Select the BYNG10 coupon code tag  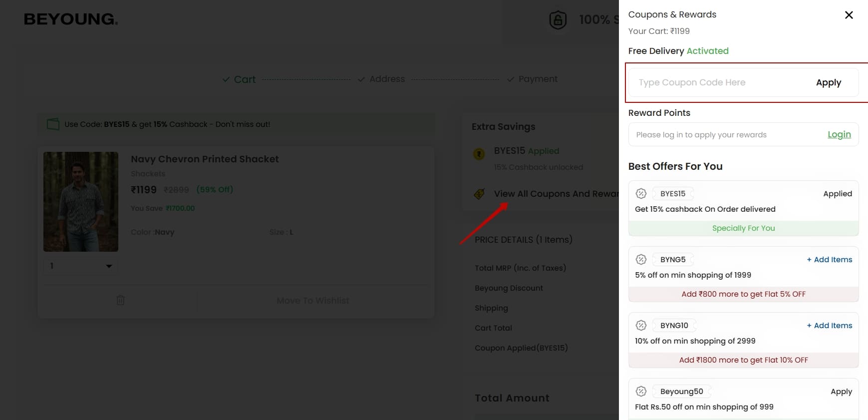click(x=674, y=325)
